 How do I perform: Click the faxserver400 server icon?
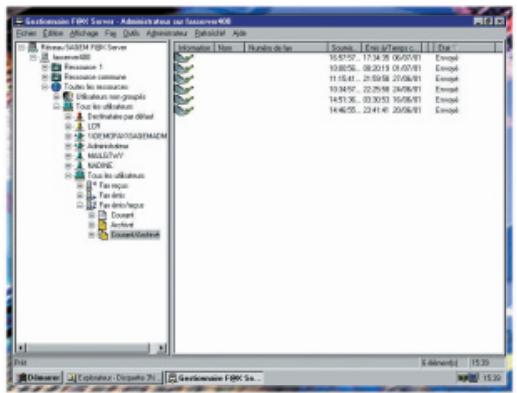click(x=44, y=57)
